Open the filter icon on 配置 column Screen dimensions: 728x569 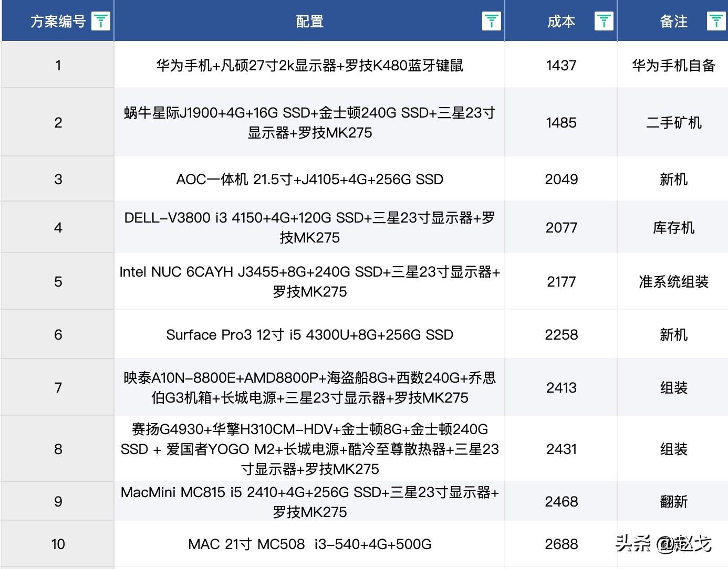point(491,20)
